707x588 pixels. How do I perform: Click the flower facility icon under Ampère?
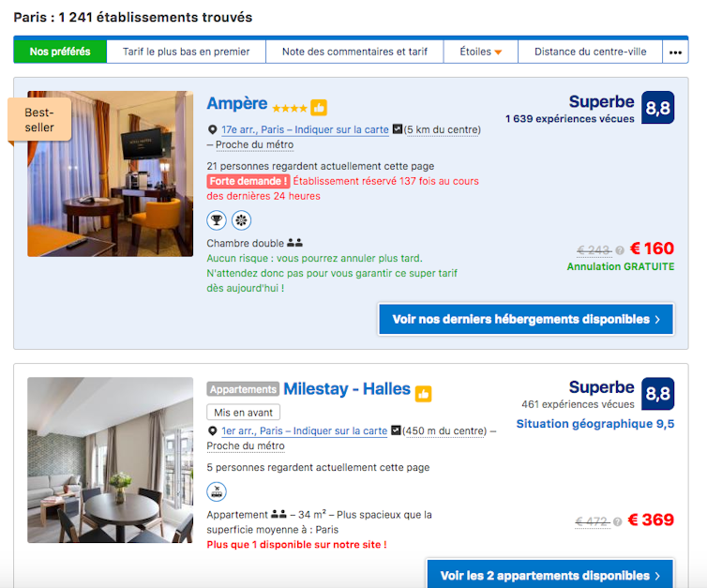(241, 220)
